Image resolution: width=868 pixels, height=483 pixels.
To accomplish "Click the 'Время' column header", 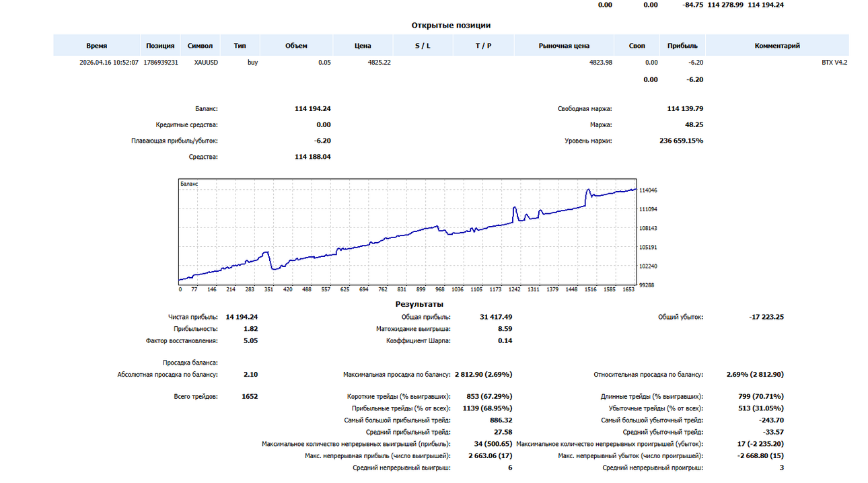I will coord(96,46).
